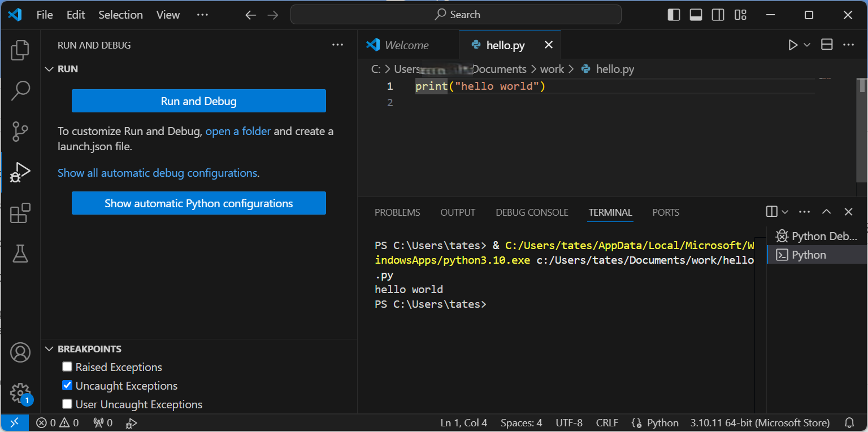This screenshot has height=432, width=868.
Task: Open Customize Layout icon
Action: pyautogui.click(x=740, y=15)
